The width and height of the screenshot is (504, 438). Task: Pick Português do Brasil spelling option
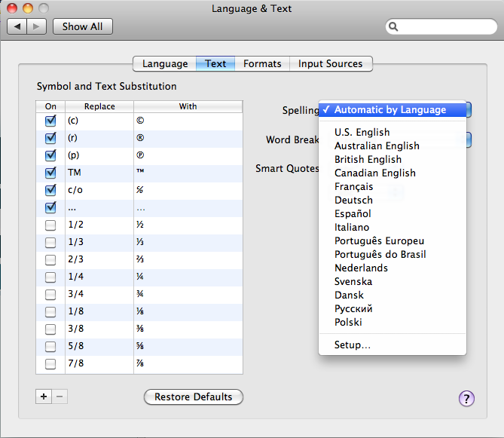point(380,255)
